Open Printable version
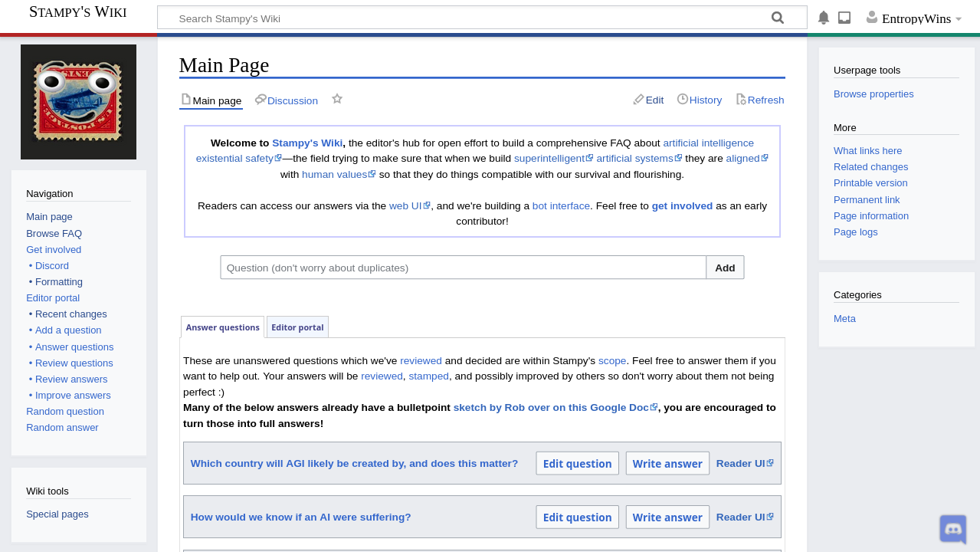Screen dimensions: 980x552 [870, 182]
